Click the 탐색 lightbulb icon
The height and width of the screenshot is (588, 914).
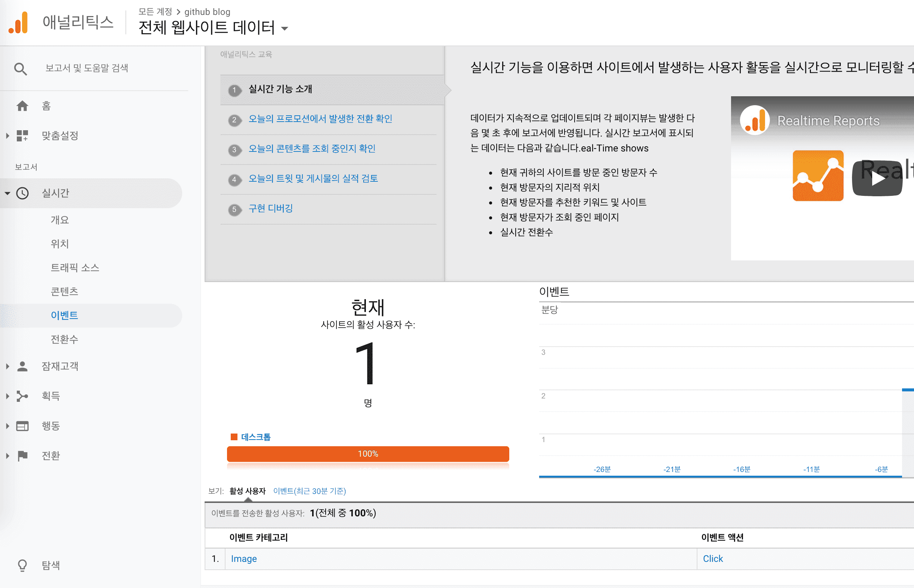(x=22, y=565)
